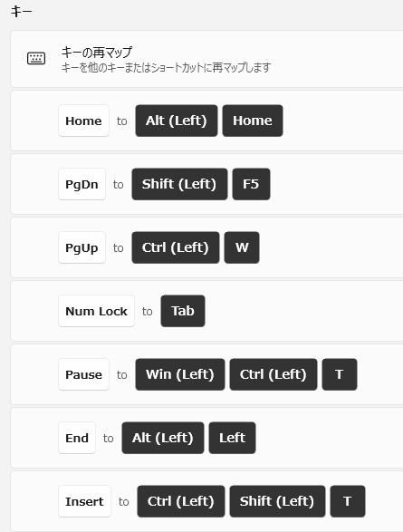Select the PgUp source key
The image size is (403, 532).
82,247
